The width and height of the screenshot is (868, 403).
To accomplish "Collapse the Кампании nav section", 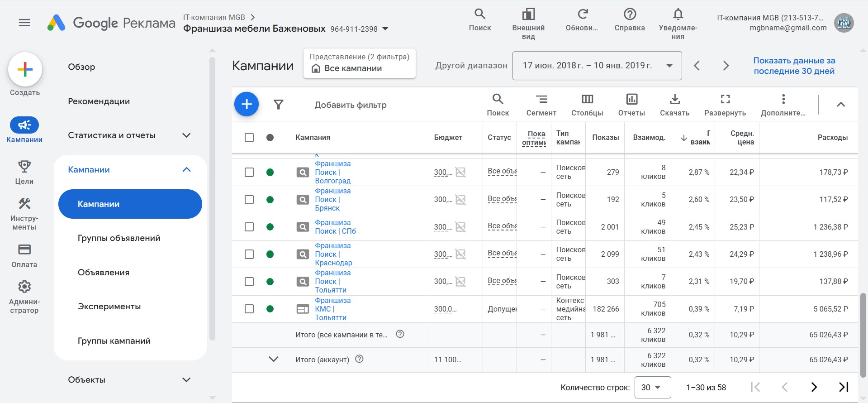I will 186,170.
